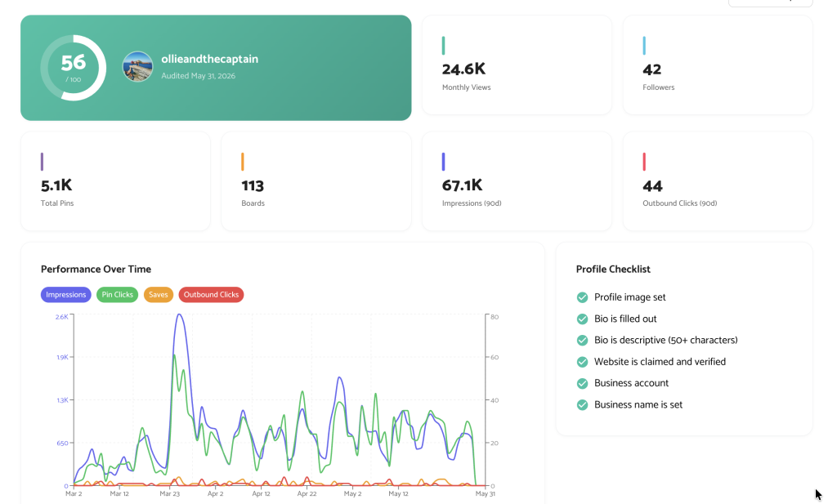Image resolution: width=837 pixels, height=504 pixels.
Task: Click the 1.9K left axis label
Action: (62, 357)
